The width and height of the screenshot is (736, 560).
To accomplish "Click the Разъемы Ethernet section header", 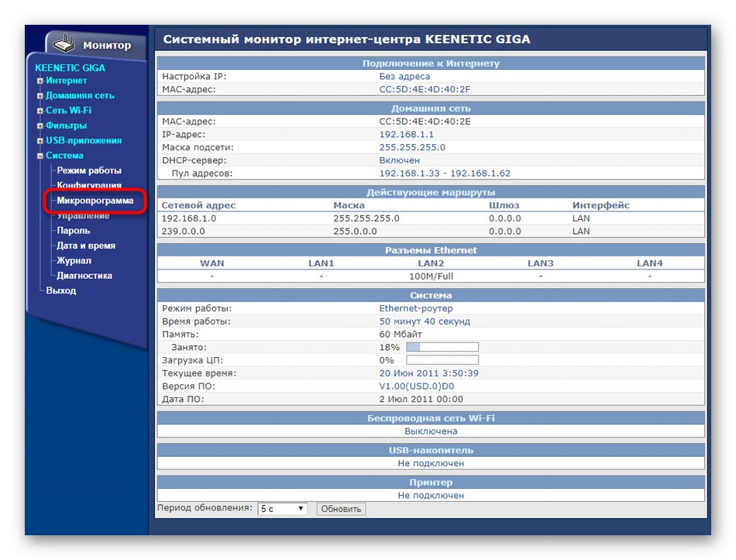I will (431, 250).
